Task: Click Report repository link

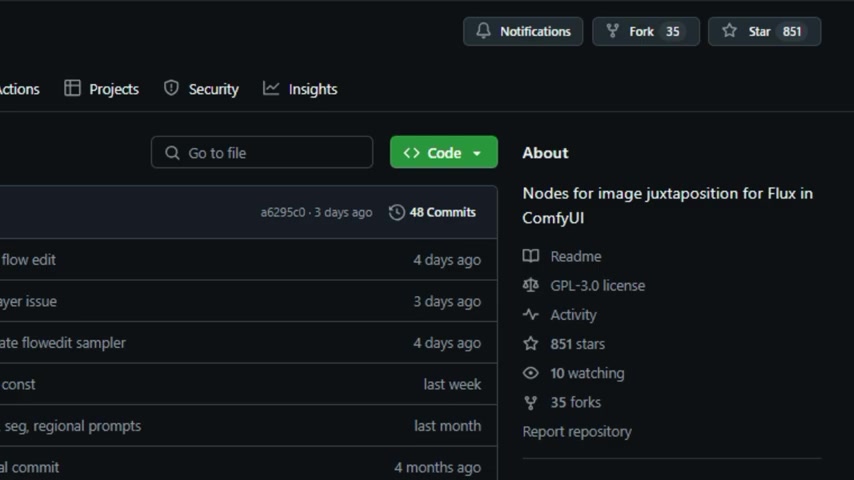Action: (577, 432)
